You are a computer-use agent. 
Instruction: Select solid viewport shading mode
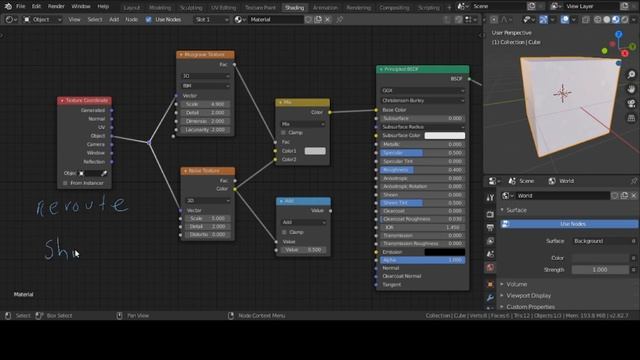(x=607, y=20)
